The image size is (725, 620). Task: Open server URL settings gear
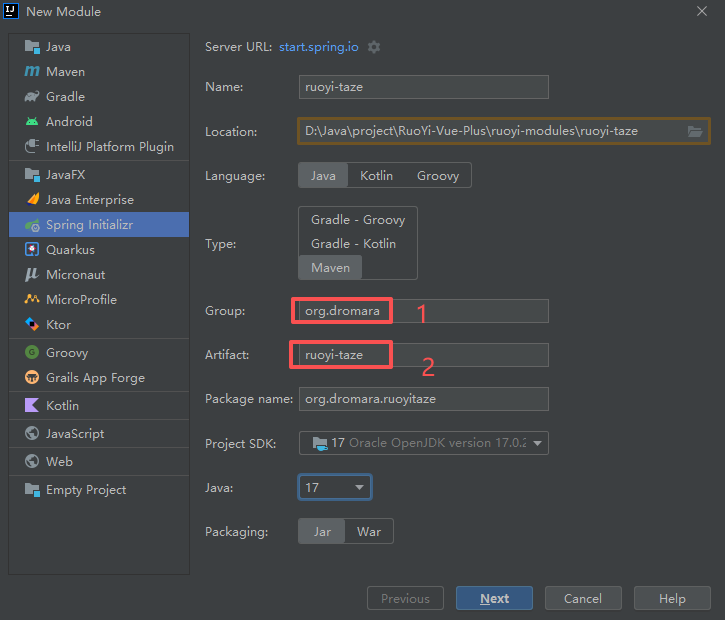point(374,47)
